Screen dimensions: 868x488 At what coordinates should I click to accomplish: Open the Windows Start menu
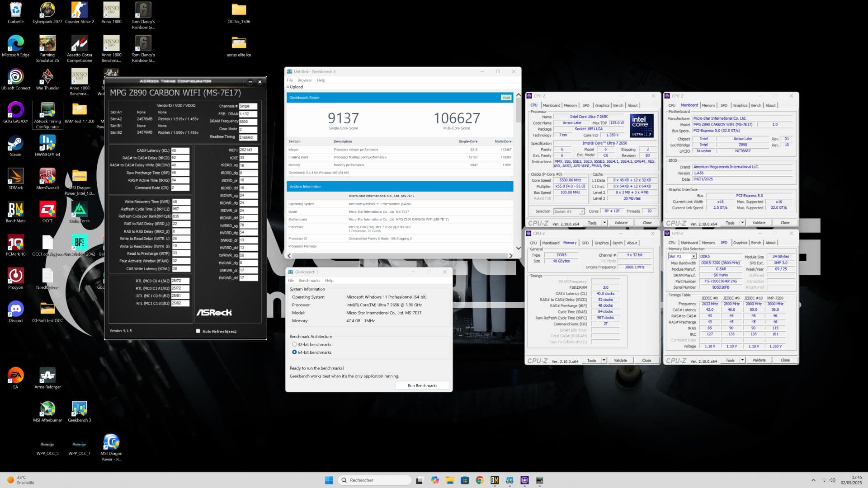click(329, 480)
